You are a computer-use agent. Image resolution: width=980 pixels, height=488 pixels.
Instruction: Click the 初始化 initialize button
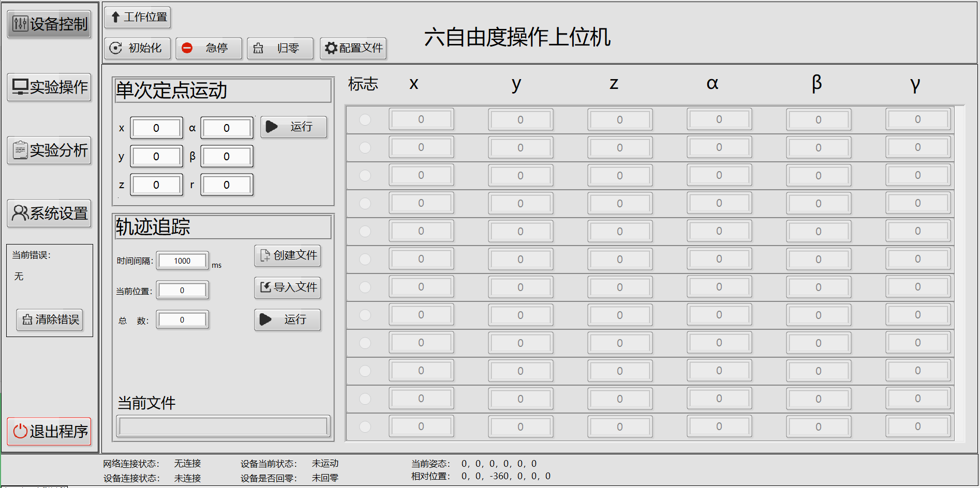pos(137,48)
